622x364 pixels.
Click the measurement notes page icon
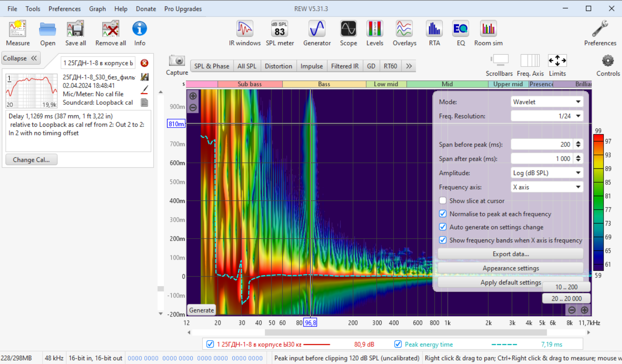(144, 102)
